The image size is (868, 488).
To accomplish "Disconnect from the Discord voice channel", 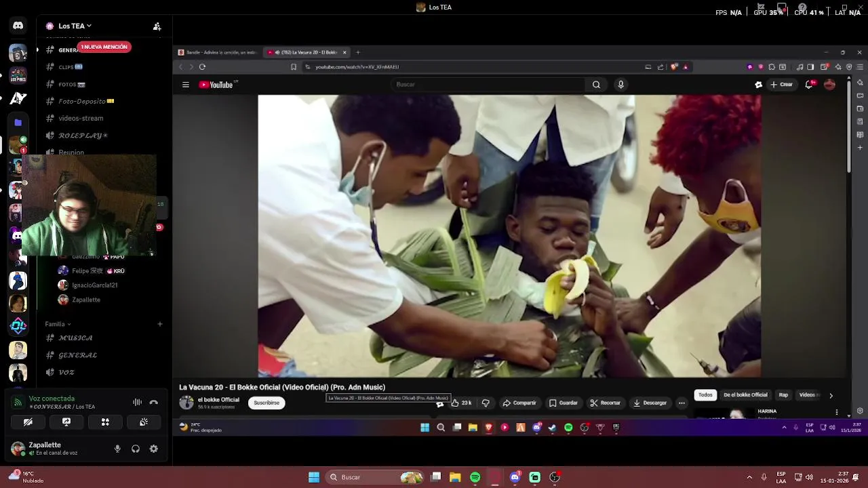I will click(x=154, y=403).
